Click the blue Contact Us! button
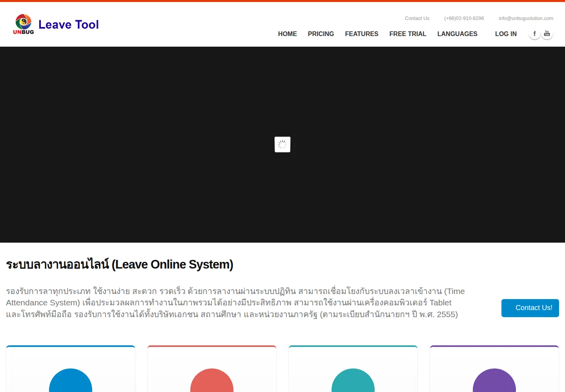 click(530, 308)
